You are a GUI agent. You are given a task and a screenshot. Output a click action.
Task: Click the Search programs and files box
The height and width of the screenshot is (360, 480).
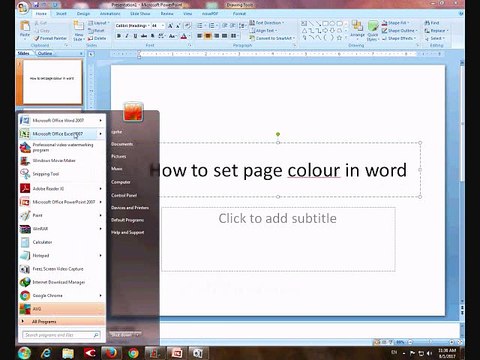click(x=61, y=335)
